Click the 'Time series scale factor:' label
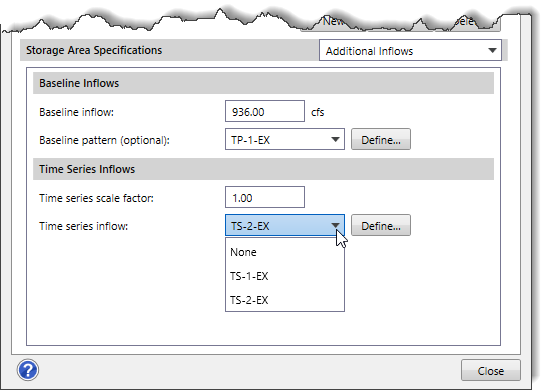This screenshot has height=390, width=546. click(96, 198)
